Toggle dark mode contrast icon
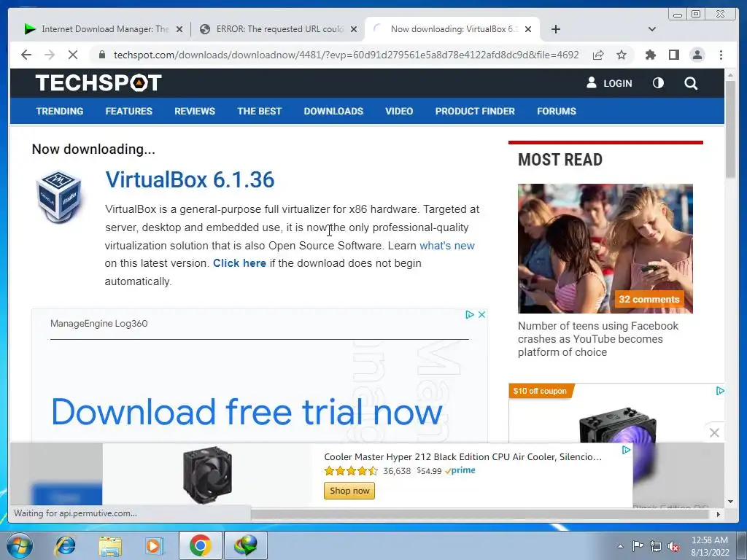747x560 pixels. [658, 83]
